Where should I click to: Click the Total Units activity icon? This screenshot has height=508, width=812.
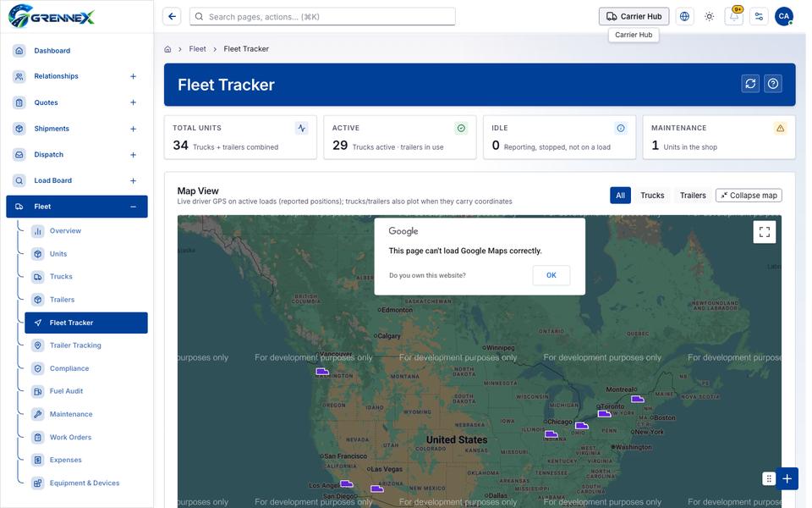click(302, 128)
